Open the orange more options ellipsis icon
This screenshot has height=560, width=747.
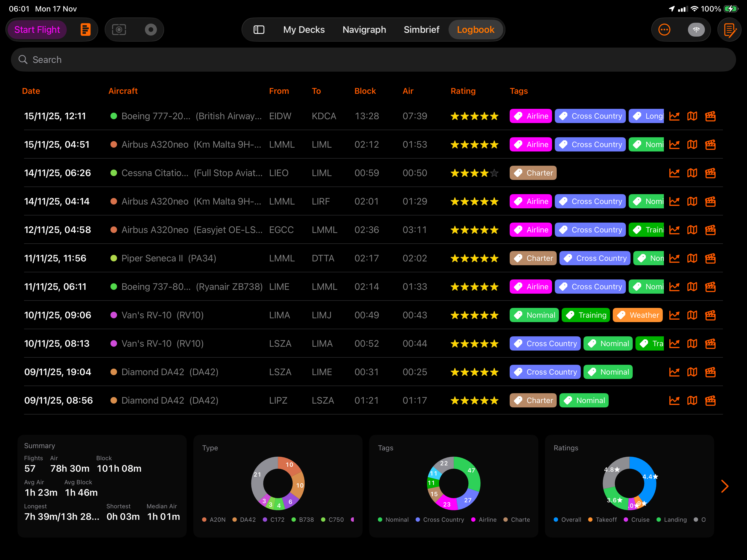[x=664, y=30]
